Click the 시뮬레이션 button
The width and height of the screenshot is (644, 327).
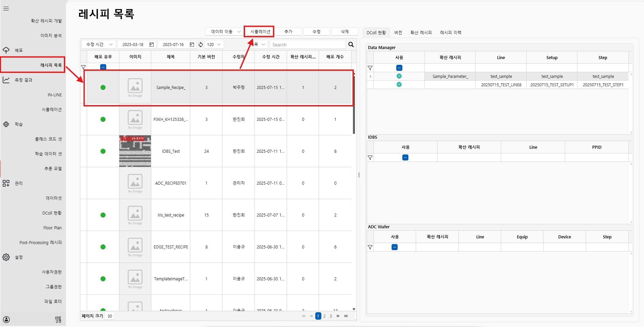click(260, 32)
